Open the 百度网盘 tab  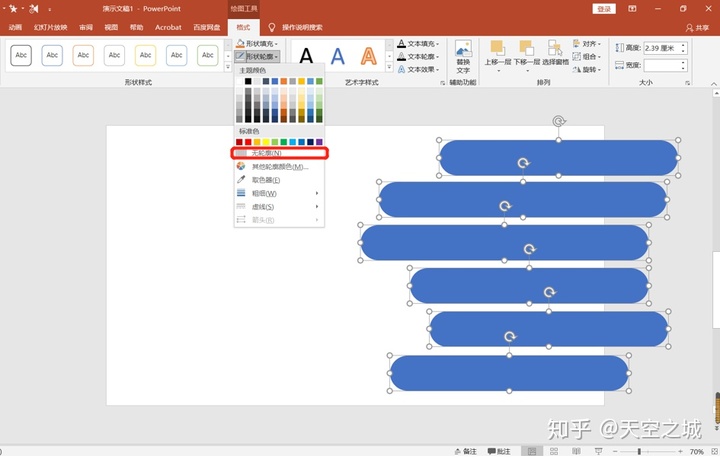coord(207,28)
